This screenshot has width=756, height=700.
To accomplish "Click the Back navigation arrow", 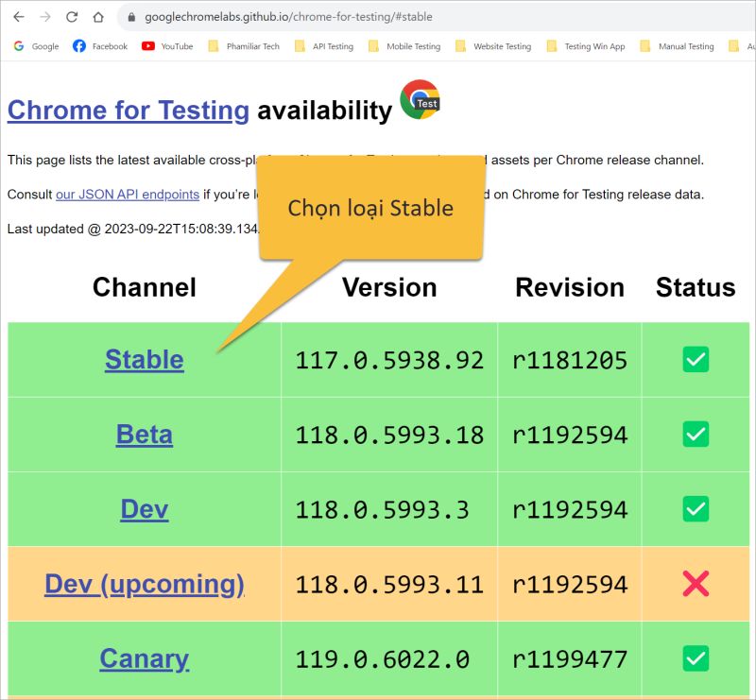I will [19, 16].
